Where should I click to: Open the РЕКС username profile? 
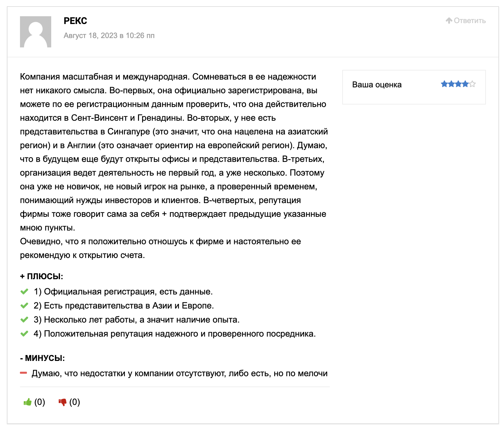[75, 21]
